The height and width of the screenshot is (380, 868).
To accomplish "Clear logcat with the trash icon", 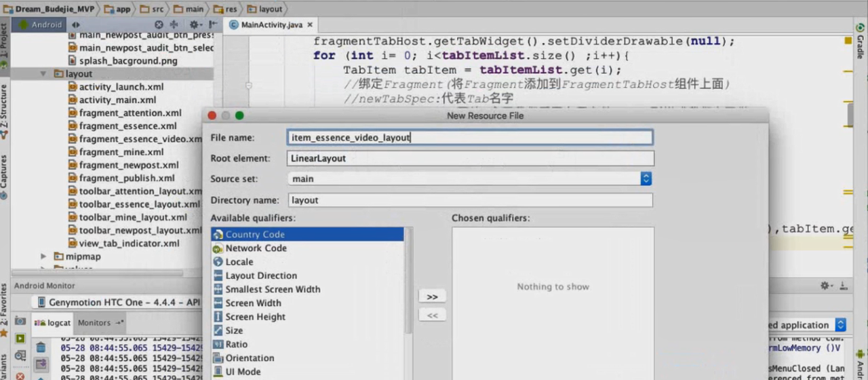I will pyautogui.click(x=41, y=347).
